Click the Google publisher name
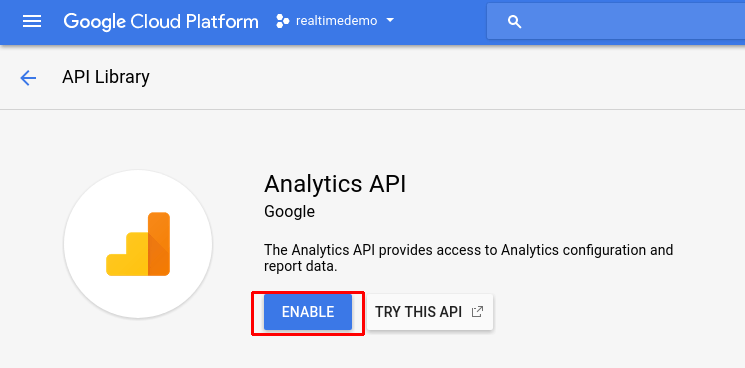 point(289,211)
